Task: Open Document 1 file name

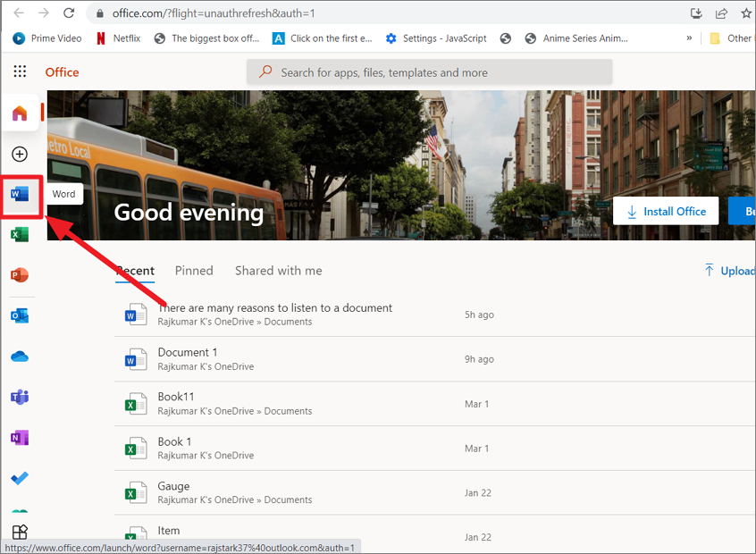Action: (188, 352)
